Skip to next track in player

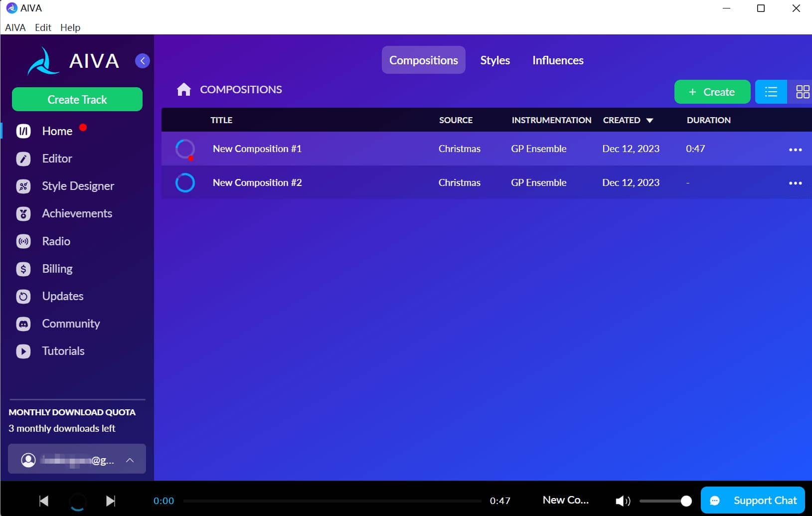pos(111,501)
